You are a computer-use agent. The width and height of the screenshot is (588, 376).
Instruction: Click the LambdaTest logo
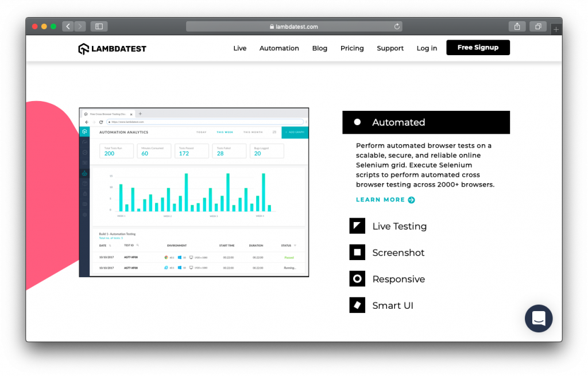[112, 49]
